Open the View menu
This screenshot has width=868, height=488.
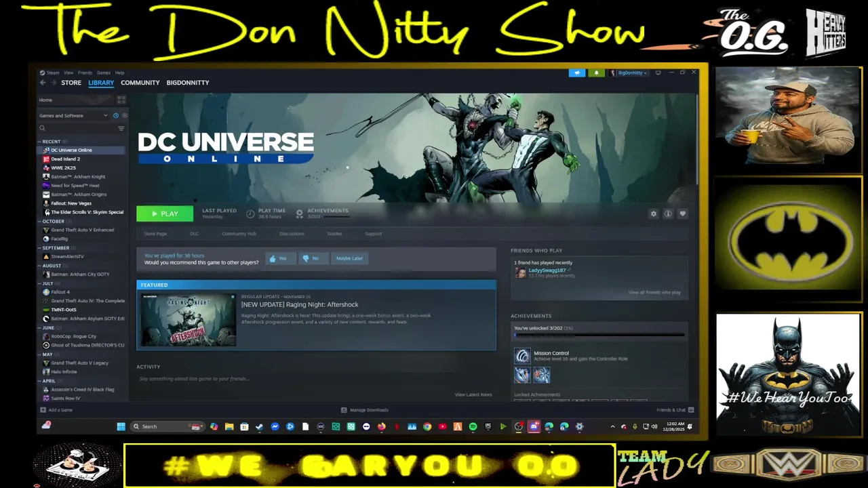(68, 73)
